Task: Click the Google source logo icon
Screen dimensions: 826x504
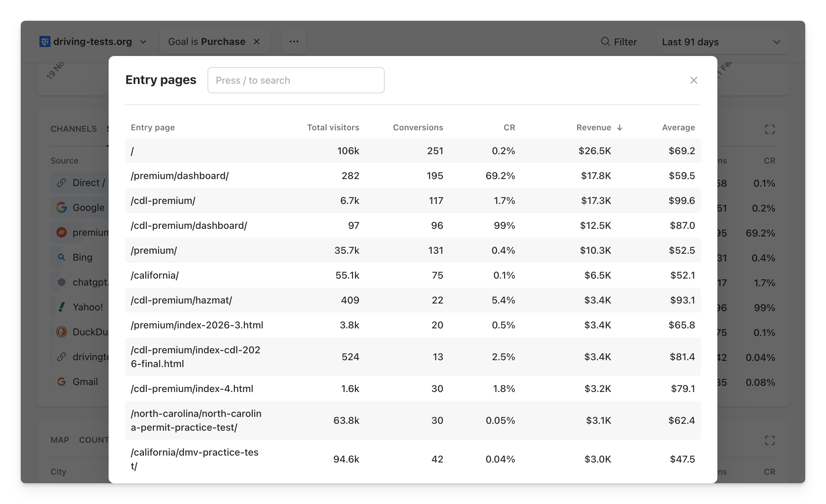Action: [x=62, y=207]
